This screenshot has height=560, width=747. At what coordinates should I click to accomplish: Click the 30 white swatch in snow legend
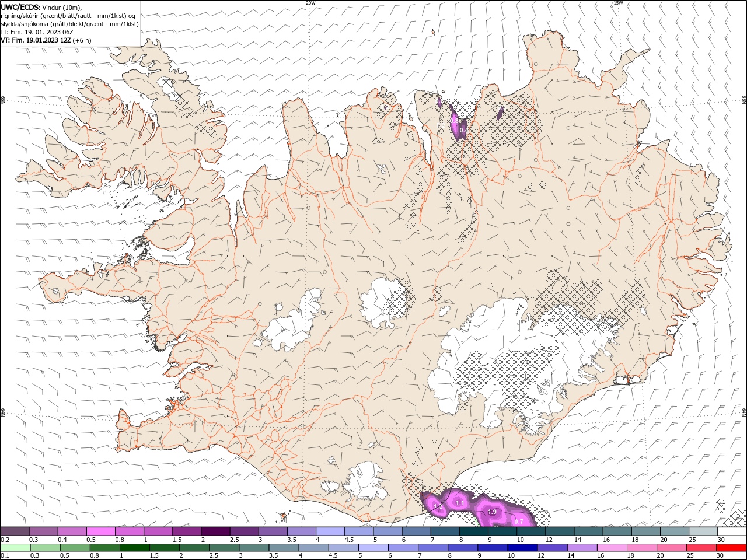(732, 531)
